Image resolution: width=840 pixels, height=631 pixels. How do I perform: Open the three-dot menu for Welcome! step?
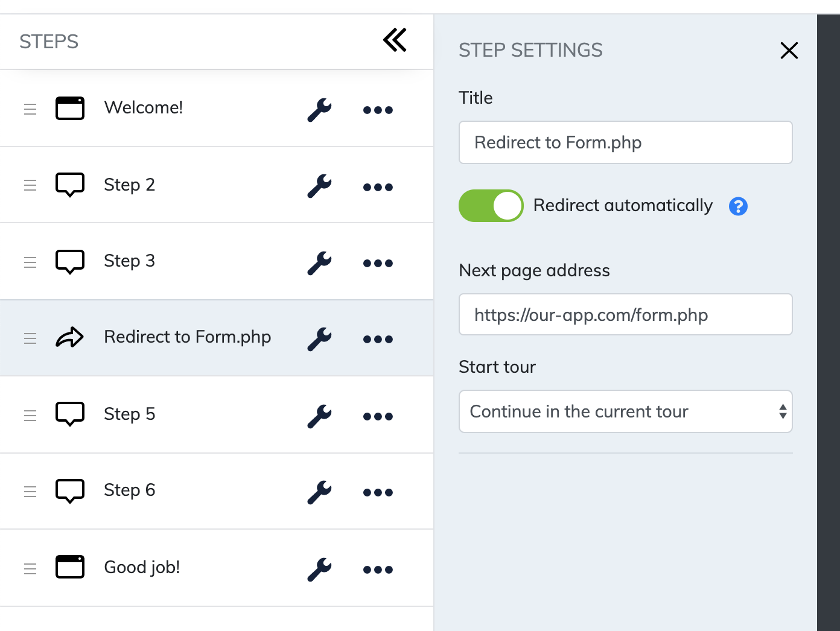[378, 110]
